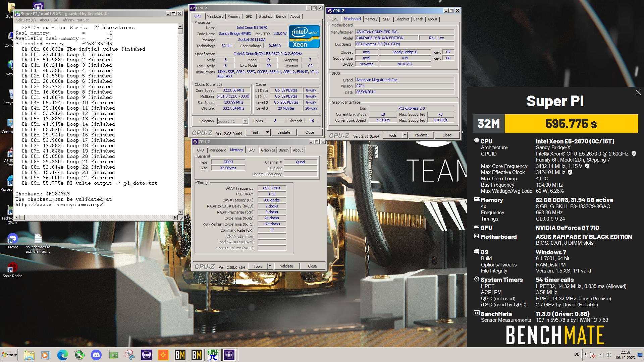Click the BenchMate version section icon
Screen dimensions: 644x362
pyautogui.click(x=476, y=313)
